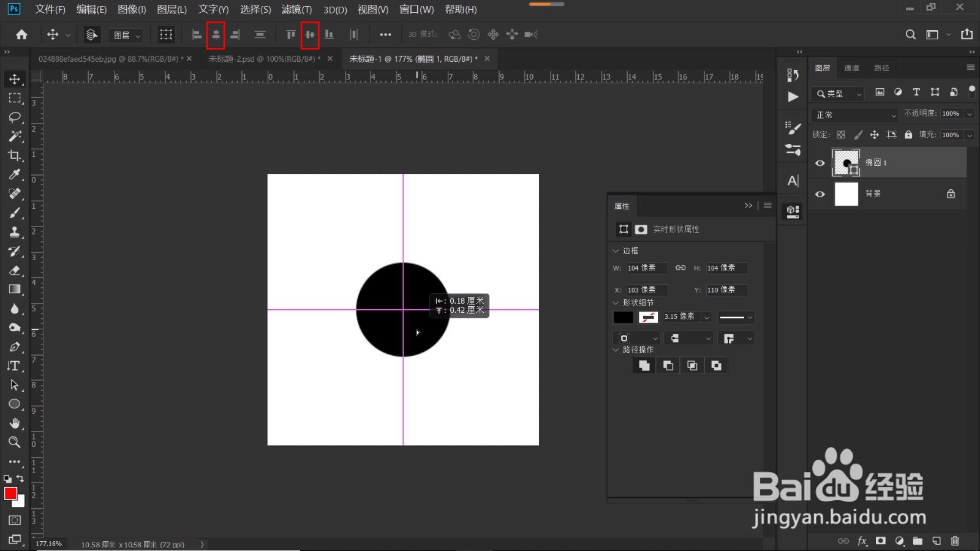The width and height of the screenshot is (980, 551).
Task: Open the search icon in options bar
Action: (x=911, y=35)
